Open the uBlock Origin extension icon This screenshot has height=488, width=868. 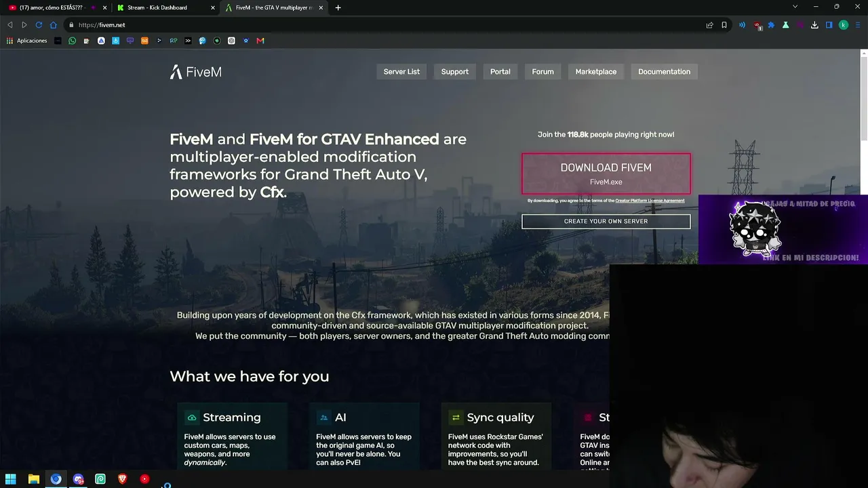[757, 25]
